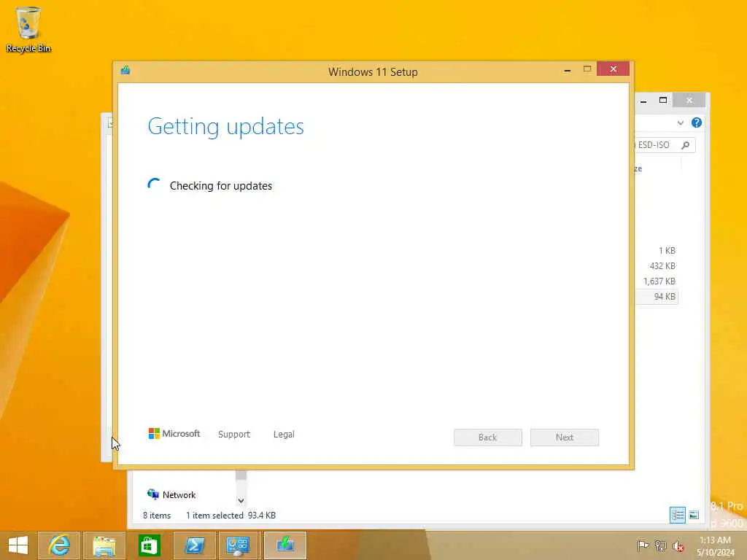Select Network in the navigation pane

179,495
